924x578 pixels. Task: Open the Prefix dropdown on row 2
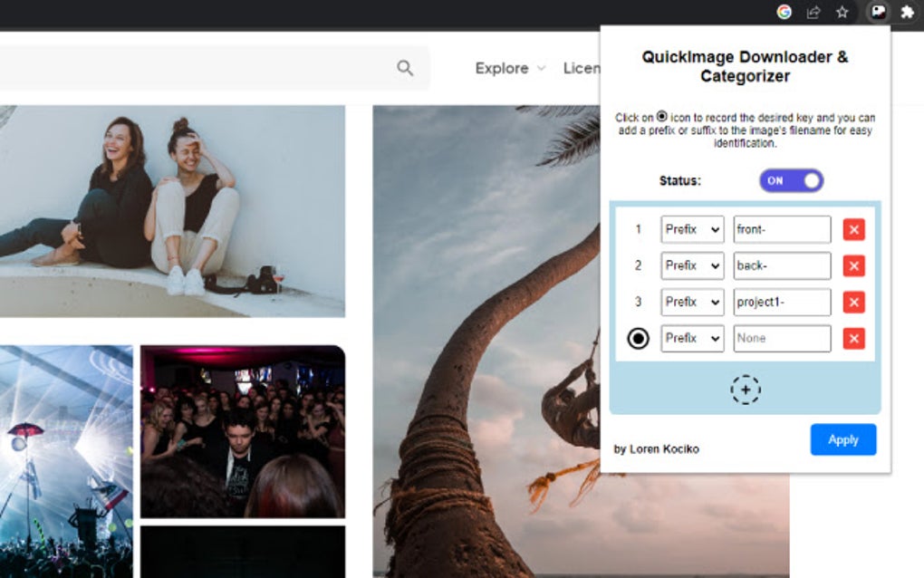[691, 265]
